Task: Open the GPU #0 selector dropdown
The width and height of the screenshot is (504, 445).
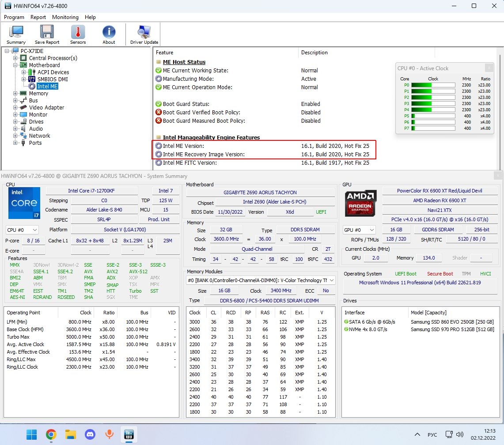Action: click(359, 230)
